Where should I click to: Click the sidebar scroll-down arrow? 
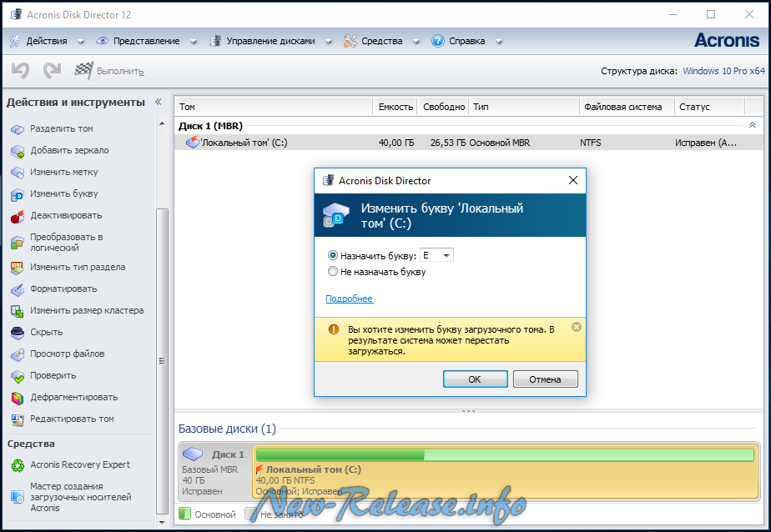coord(162,522)
